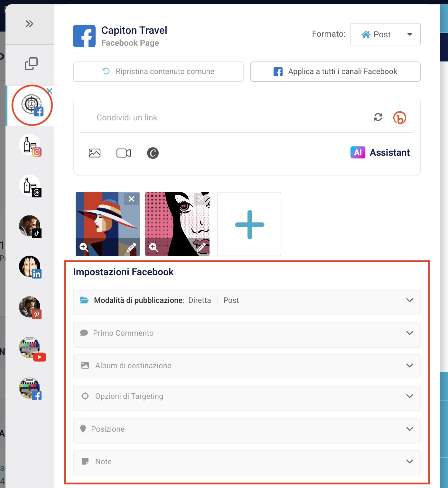Open the Canva design icon
The image size is (448, 488).
pyautogui.click(x=153, y=153)
